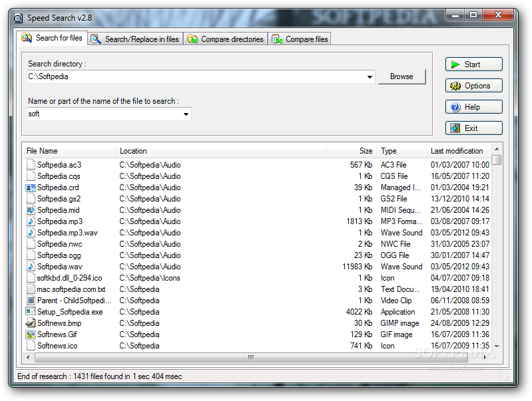Click the vertical scrollbar down arrow
The width and height of the screenshot is (532, 401).
click(x=497, y=346)
